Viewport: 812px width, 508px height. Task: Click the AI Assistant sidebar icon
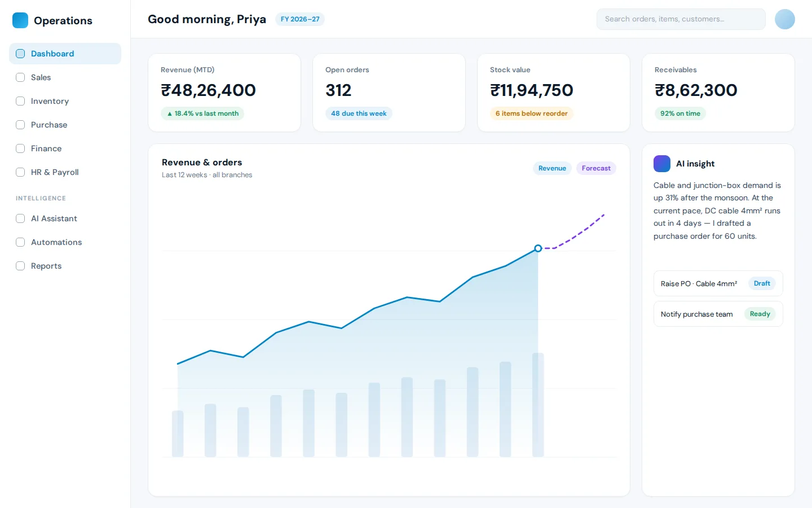point(20,218)
